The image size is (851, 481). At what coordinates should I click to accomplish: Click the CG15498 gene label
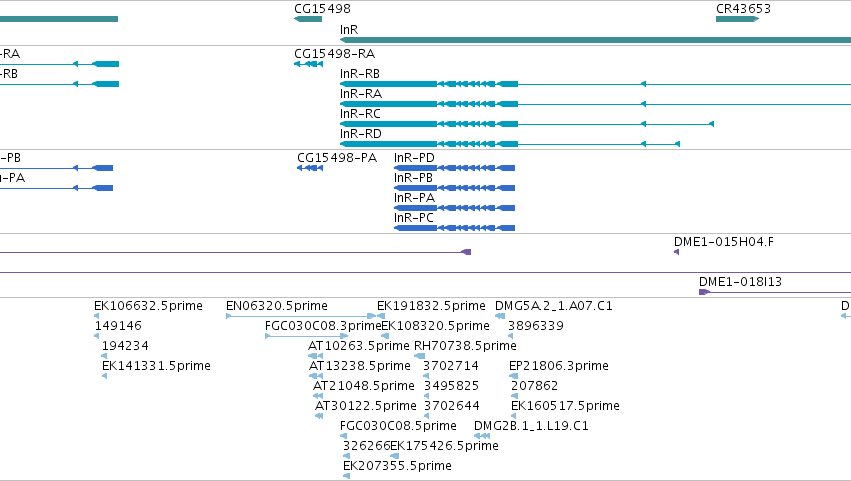coord(322,9)
